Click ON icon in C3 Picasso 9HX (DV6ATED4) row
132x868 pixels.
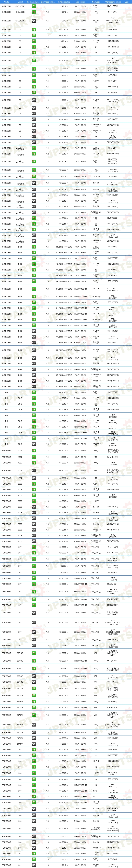34,183
